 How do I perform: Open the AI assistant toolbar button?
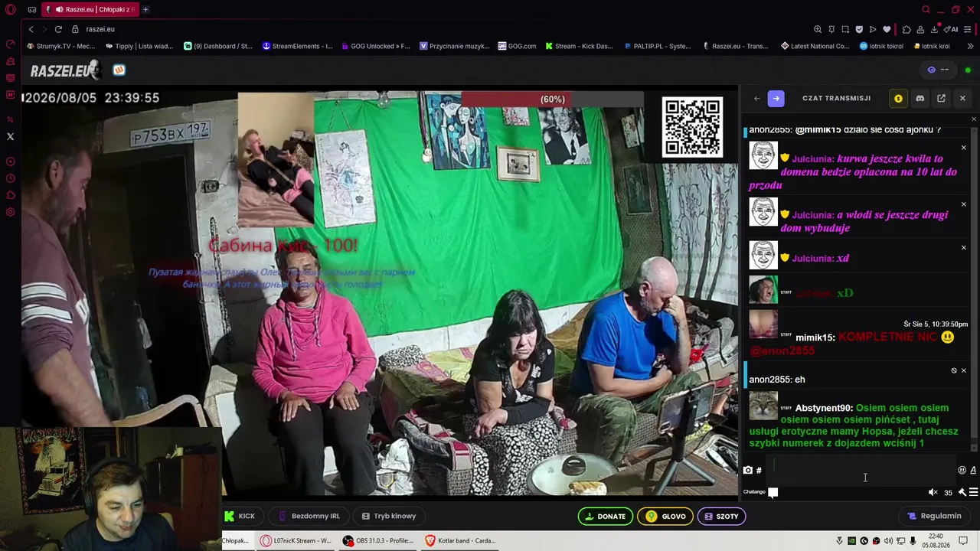point(951,29)
